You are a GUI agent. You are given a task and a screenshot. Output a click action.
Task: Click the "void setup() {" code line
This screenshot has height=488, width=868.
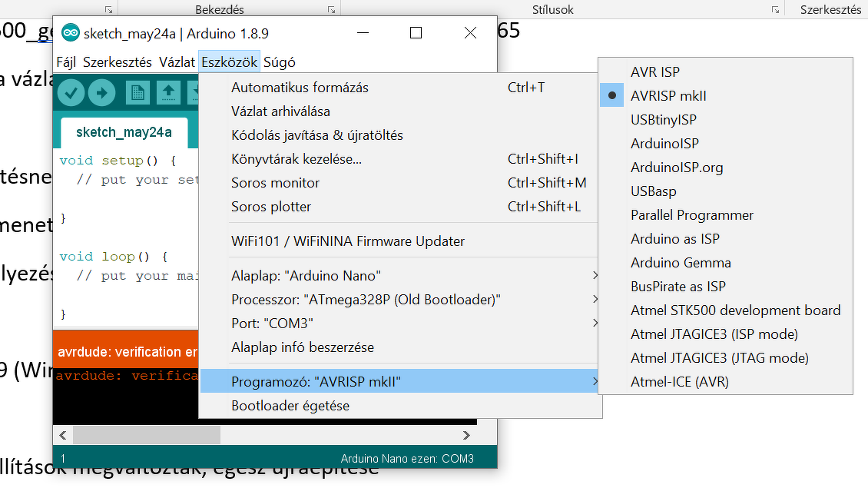[118, 161]
